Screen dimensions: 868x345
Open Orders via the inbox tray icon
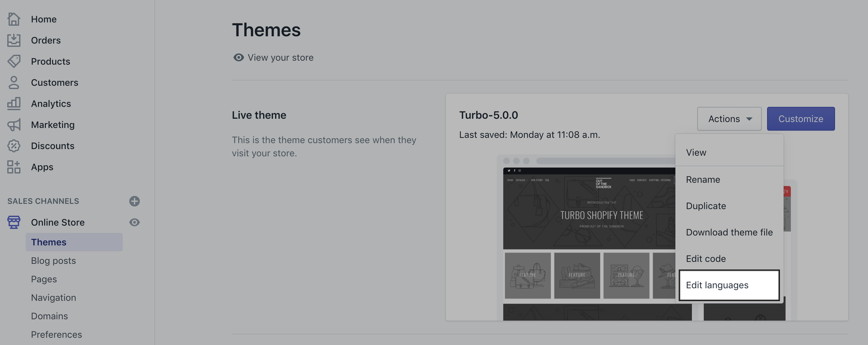[14, 41]
